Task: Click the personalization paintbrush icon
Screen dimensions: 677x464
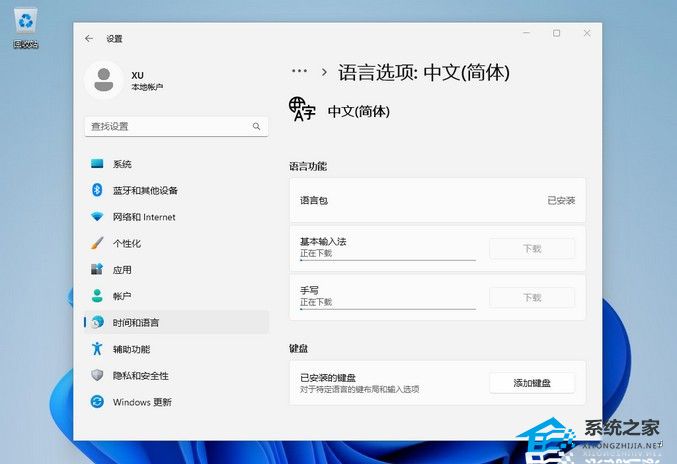Action: pos(97,243)
